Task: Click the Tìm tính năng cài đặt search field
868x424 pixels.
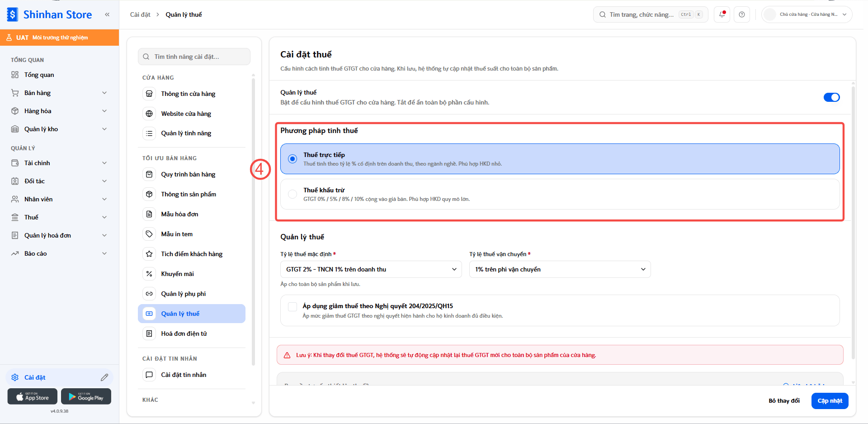Action: tap(194, 57)
